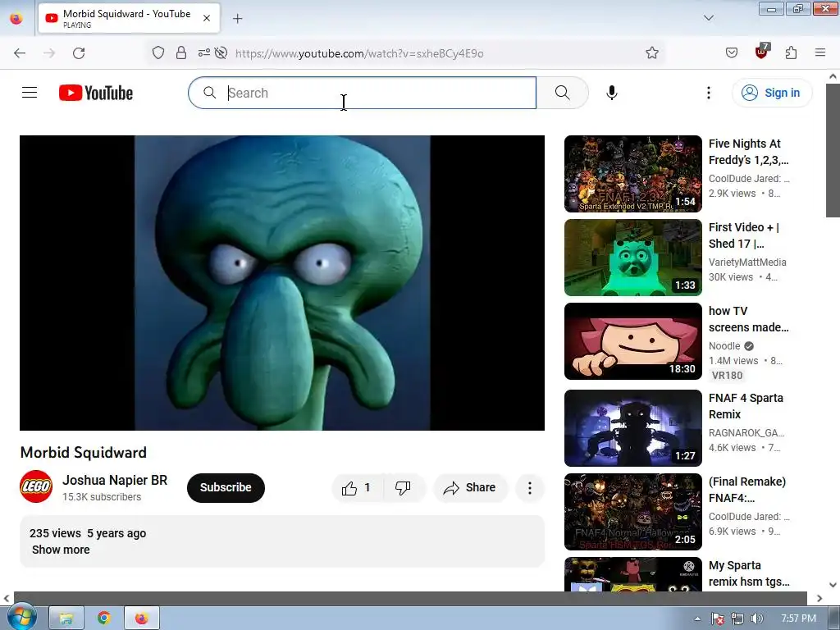This screenshot has width=840, height=630.
Task: Expand description with Show more
Action: pos(61,550)
